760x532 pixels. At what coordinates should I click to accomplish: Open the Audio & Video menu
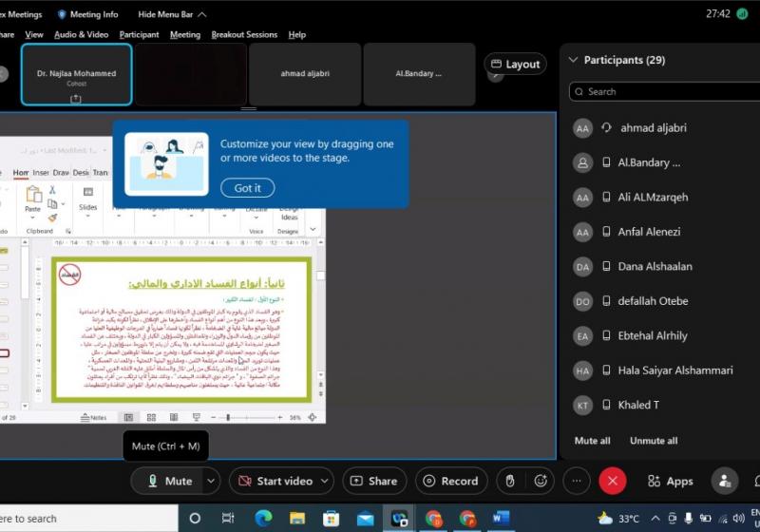[x=81, y=34]
